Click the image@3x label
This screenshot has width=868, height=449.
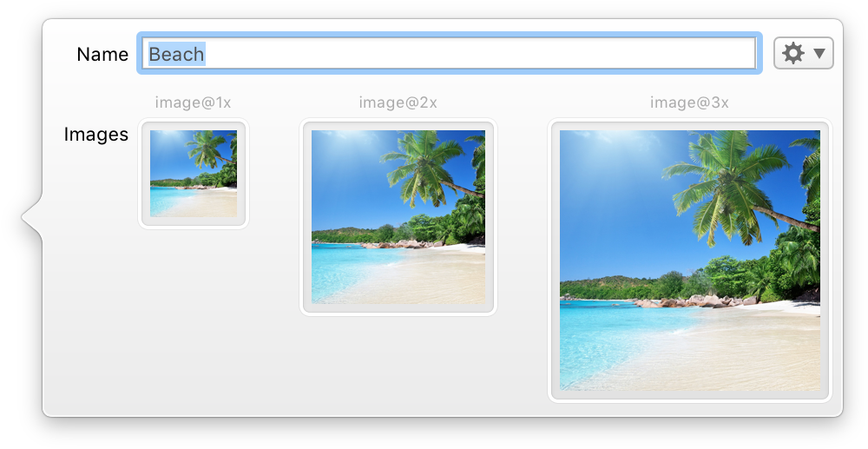(x=689, y=102)
